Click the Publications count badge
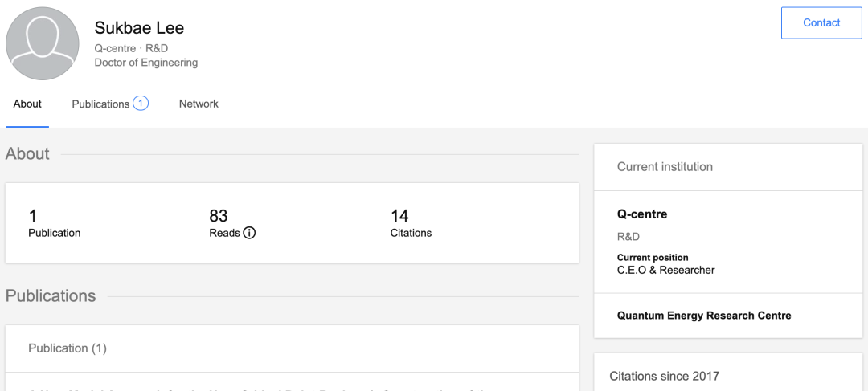The image size is (868, 391). [x=141, y=103]
